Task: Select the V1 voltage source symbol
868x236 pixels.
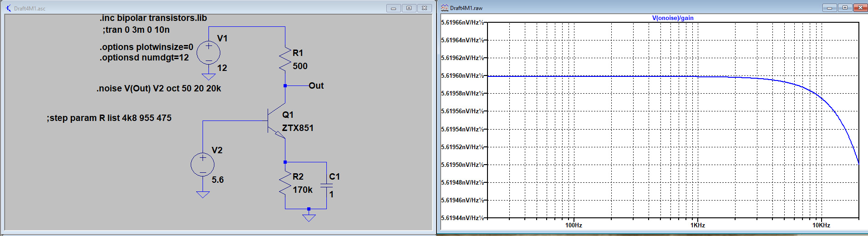Action: 208,53
